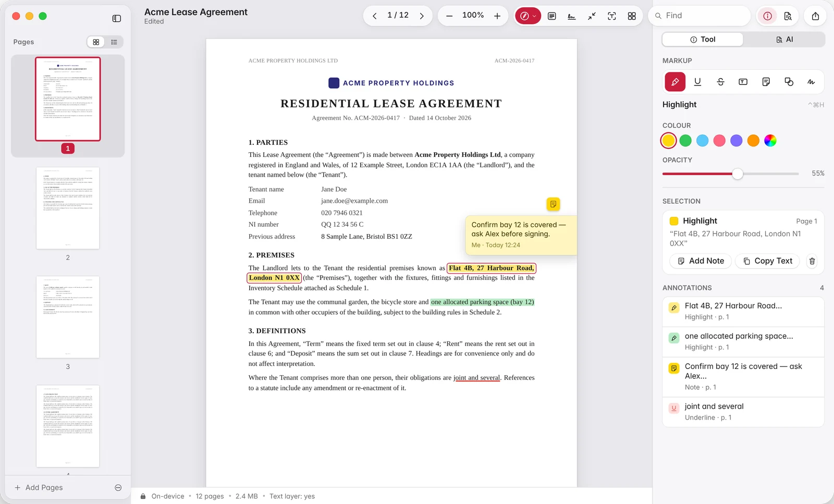This screenshot has height=504, width=834.
Task: Switch to the AI tab
Action: (784, 40)
